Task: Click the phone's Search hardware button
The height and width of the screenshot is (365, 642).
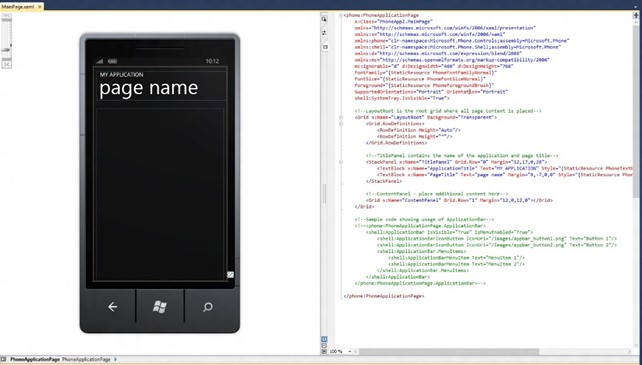Action: 208,306
